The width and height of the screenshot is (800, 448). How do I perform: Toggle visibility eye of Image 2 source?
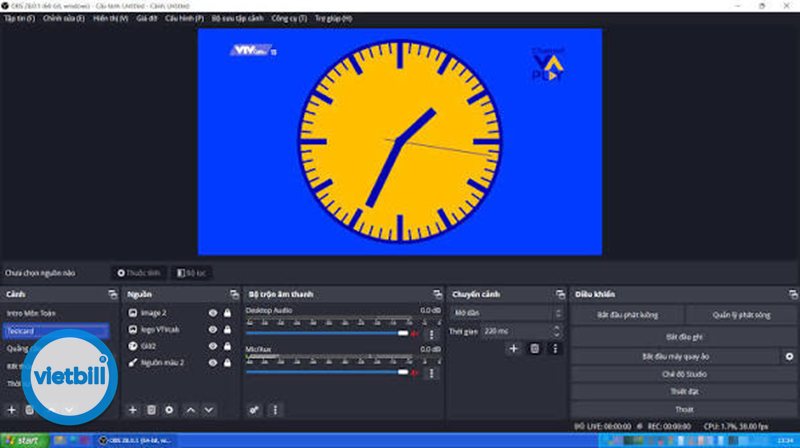pos(213,313)
